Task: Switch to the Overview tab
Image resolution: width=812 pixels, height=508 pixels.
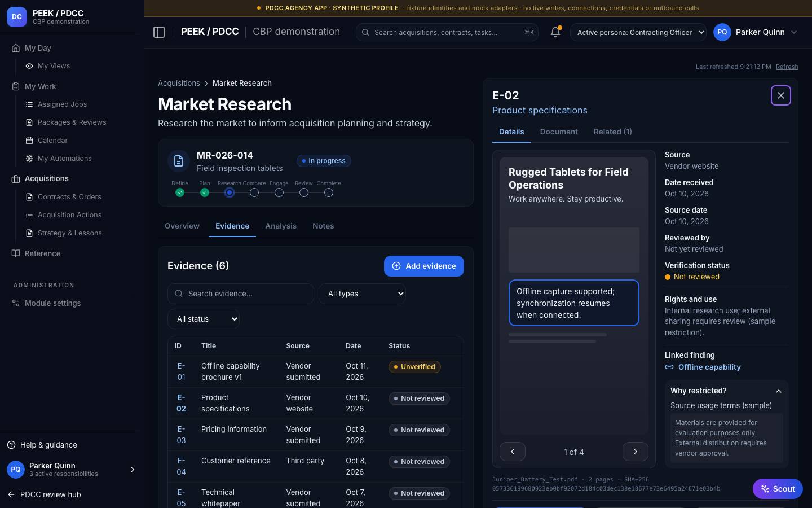Action: 182,226
